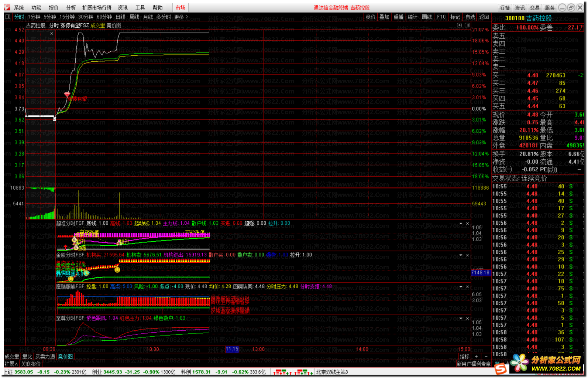Click the 新用户福利专享 link

pos(474,364)
